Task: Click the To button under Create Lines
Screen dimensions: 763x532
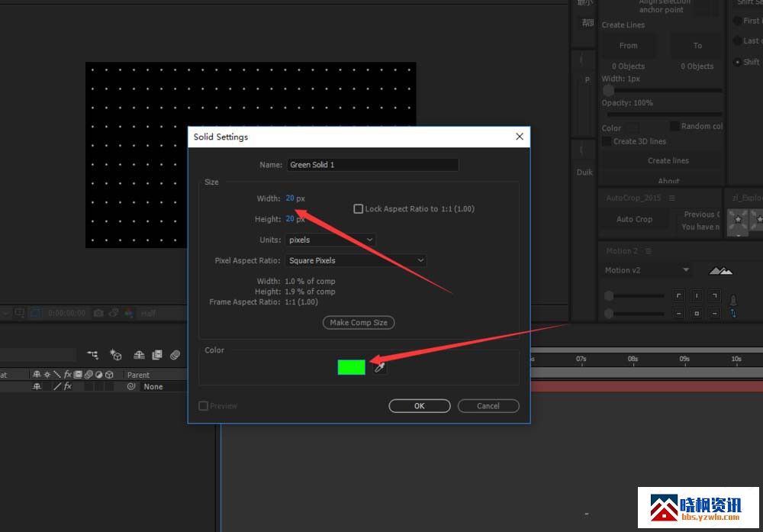Action: 697,46
